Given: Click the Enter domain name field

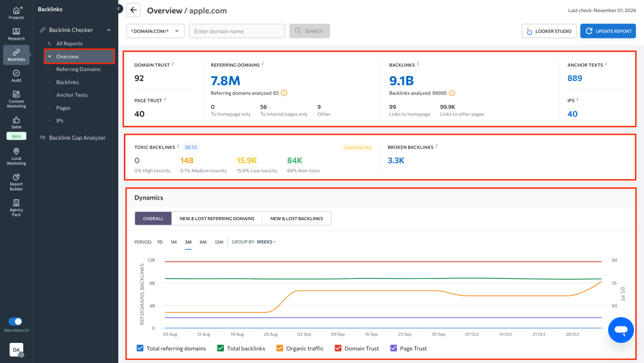Looking at the screenshot, I should (x=236, y=31).
